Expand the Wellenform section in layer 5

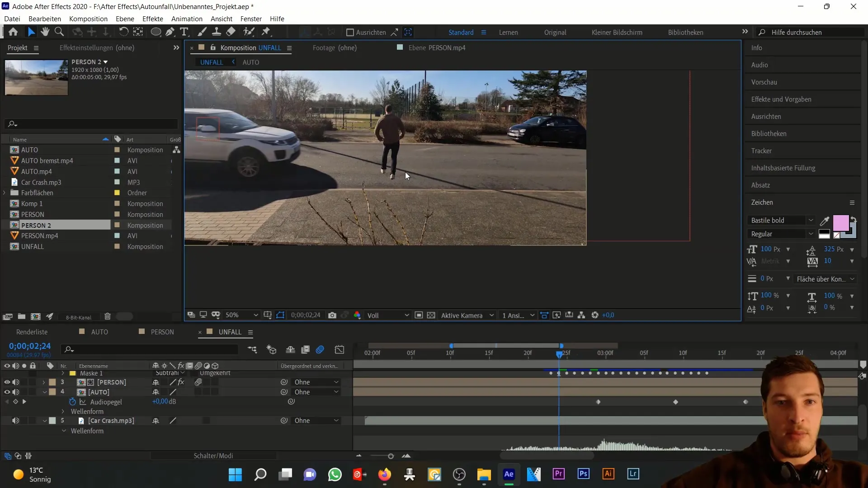pyautogui.click(x=64, y=430)
